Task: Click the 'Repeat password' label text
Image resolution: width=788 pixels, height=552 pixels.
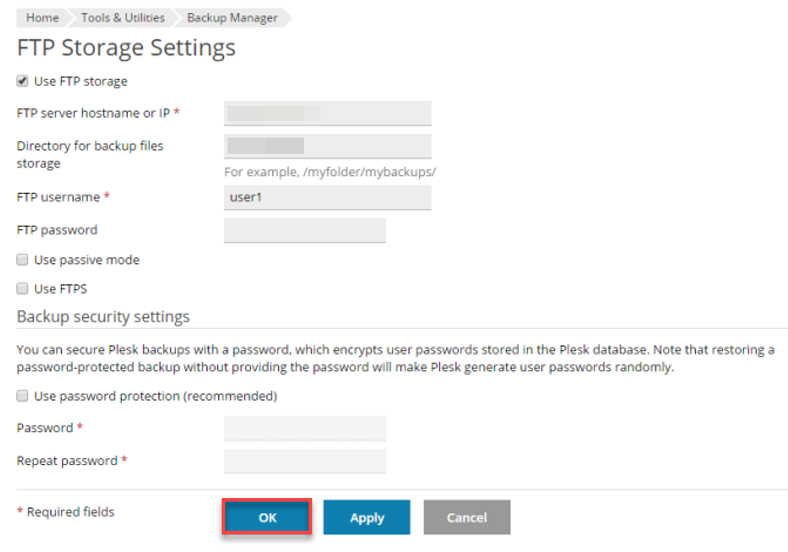Action: click(x=68, y=461)
